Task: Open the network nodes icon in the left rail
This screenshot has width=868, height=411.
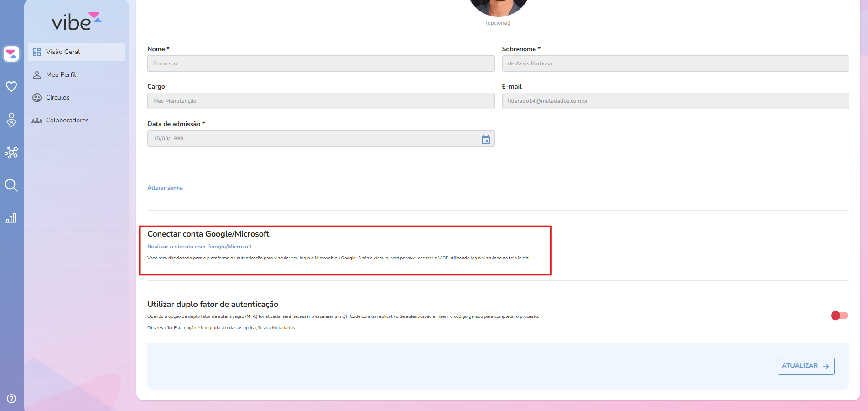Action: pyautogui.click(x=11, y=152)
